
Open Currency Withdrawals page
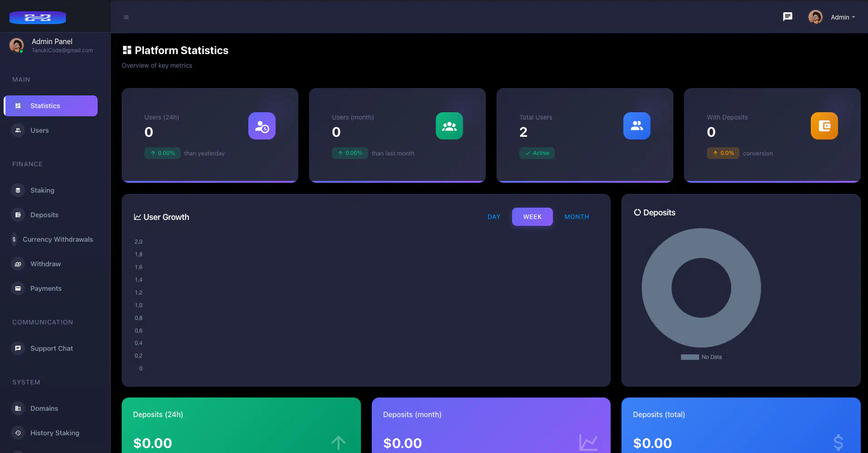click(58, 239)
